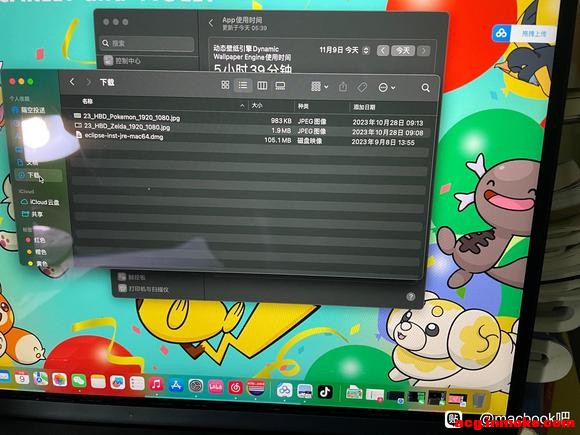Screen dimensions: 580x435
Task: Open the Finder share button
Action: [343, 87]
